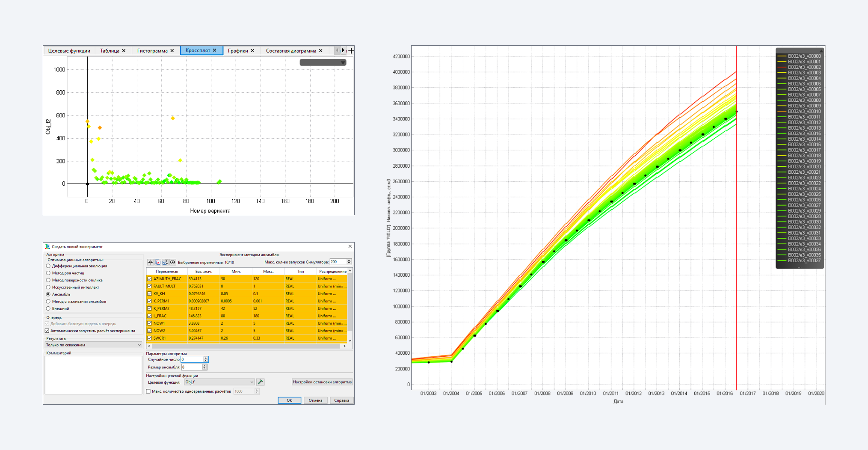Click the select checked variables filter icon

click(x=165, y=262)
